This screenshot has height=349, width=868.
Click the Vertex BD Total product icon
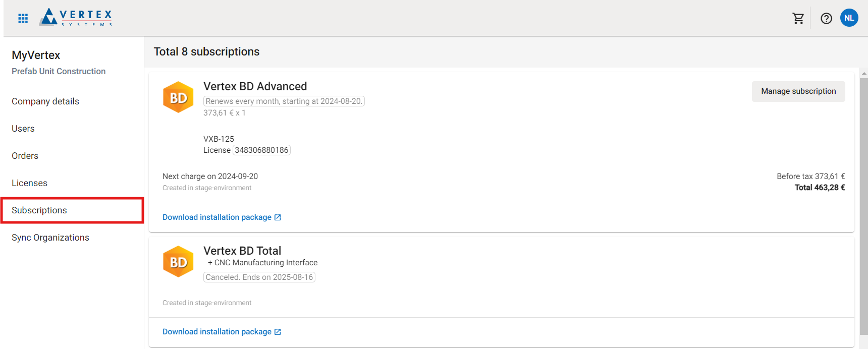(178, 262)
